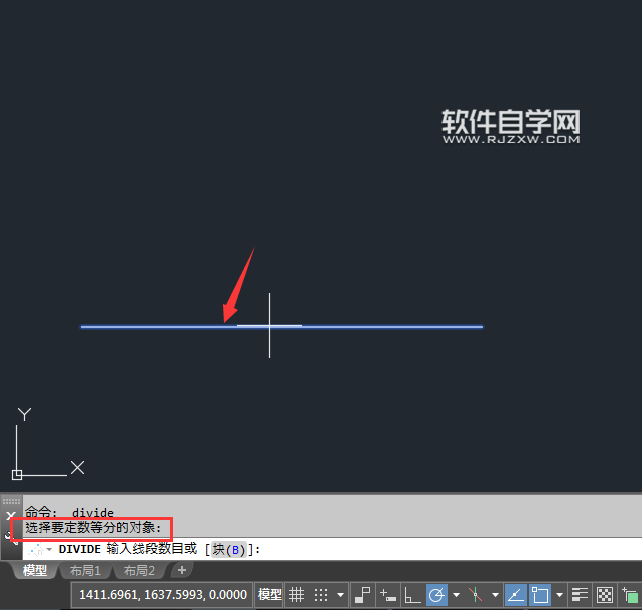Viewport: 642px width, 610px height.
Task: Click command history text 命令: divide
Action: pyautogui.click(x=69, y=512)
